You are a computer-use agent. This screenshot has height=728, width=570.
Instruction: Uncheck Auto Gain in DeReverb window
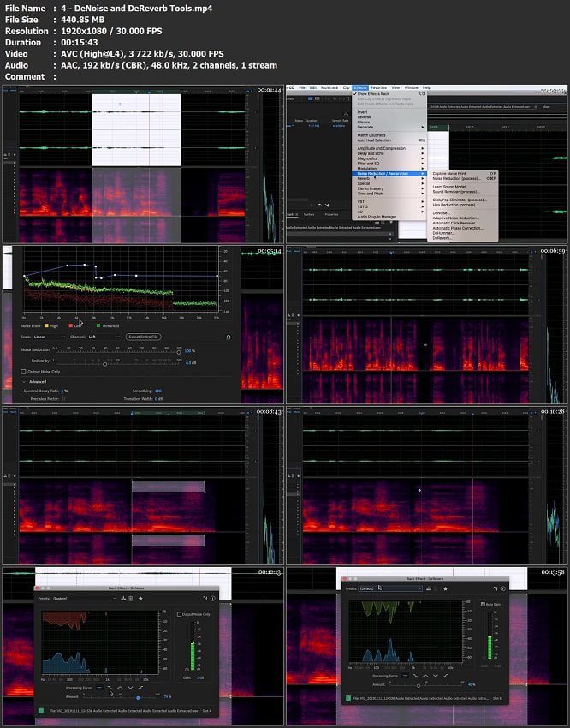[x=483, y=604]
